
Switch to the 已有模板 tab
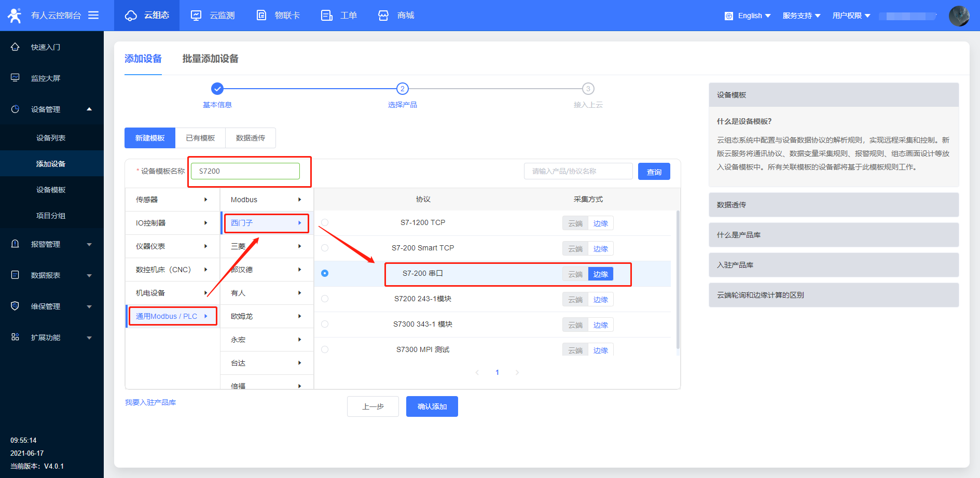click(x=200, y=138)
